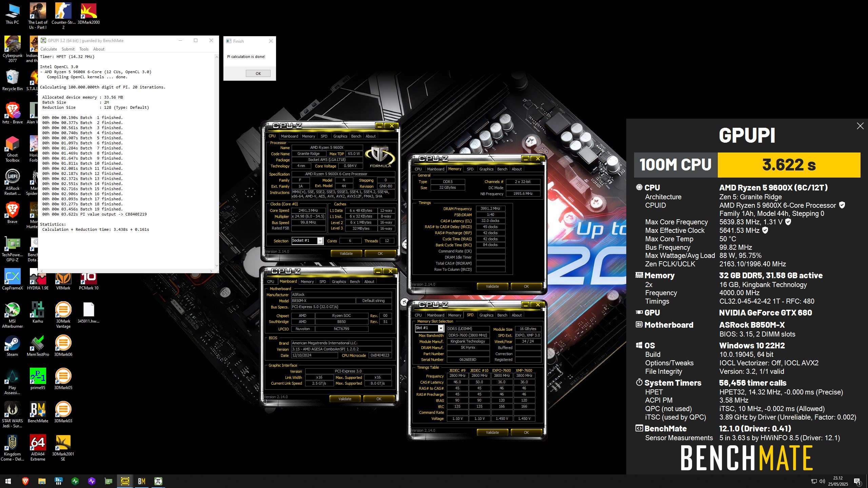Open Graphics tab in CPU-Z Memory window
Image resolution: width=868 pixels, height=488 pixels.
(486, 169)
